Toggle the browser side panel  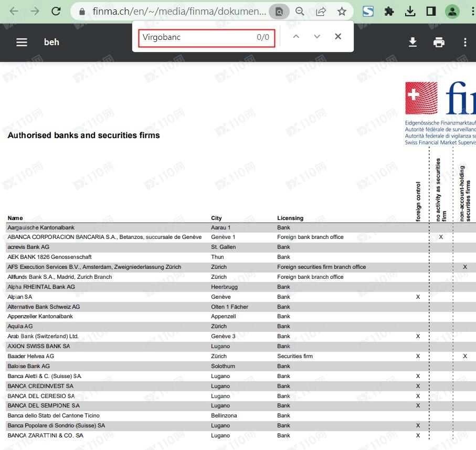pos(431,11)
